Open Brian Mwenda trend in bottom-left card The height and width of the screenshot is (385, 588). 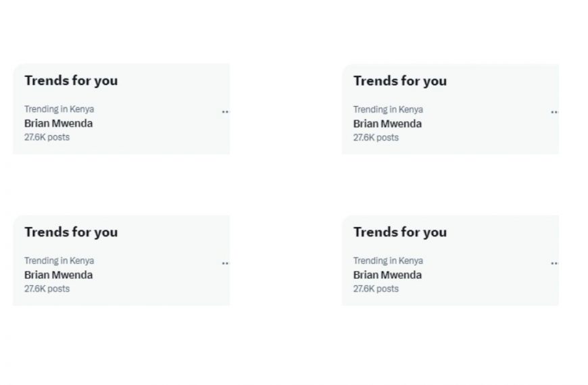(59, 274)
